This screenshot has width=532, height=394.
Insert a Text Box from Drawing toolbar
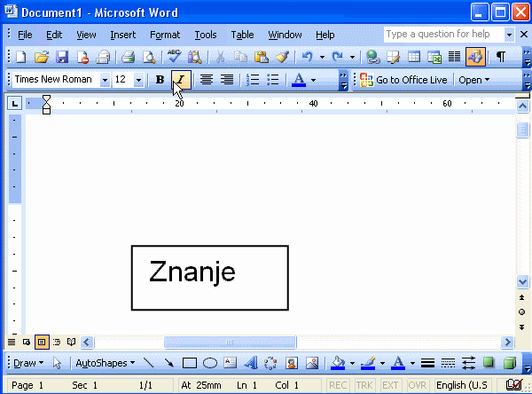(x=231, y=363)
